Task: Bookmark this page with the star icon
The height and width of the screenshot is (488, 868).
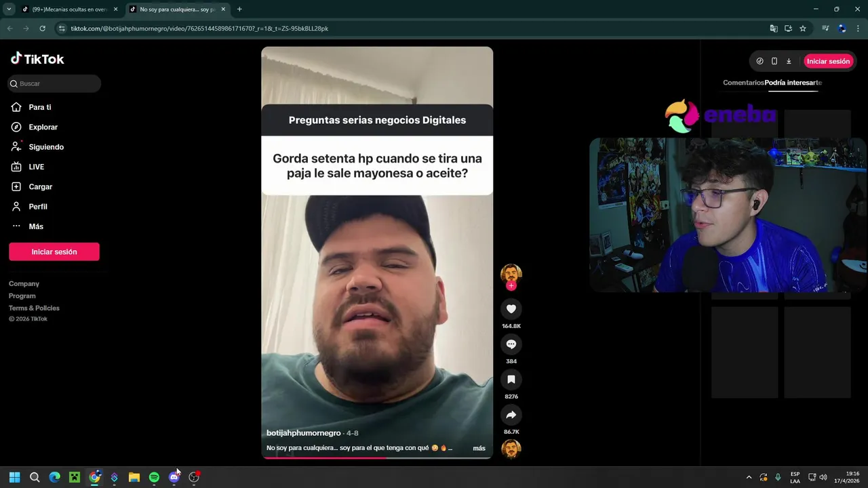Action: 803,28
